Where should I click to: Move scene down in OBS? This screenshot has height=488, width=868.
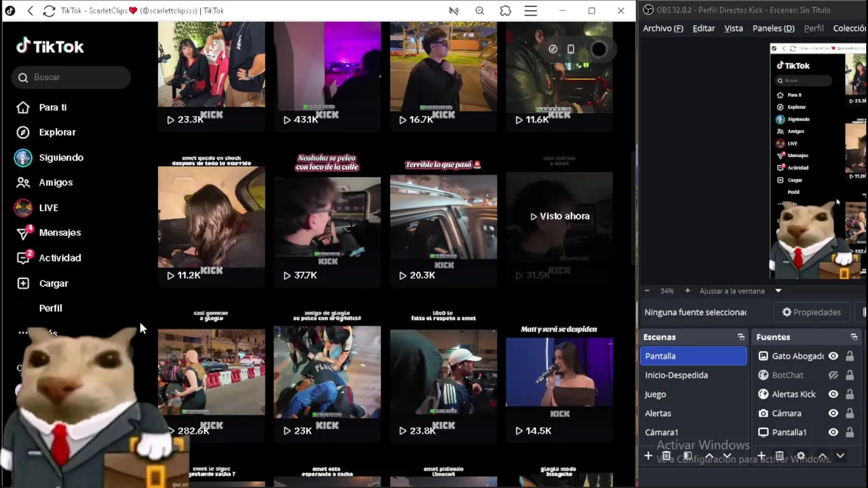coord(727,456)
